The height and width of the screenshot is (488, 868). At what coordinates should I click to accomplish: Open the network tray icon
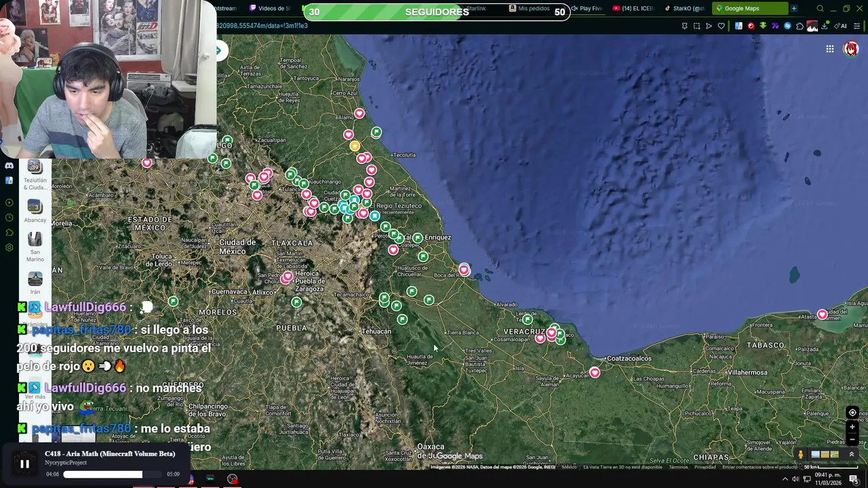(x=807, y=479)
